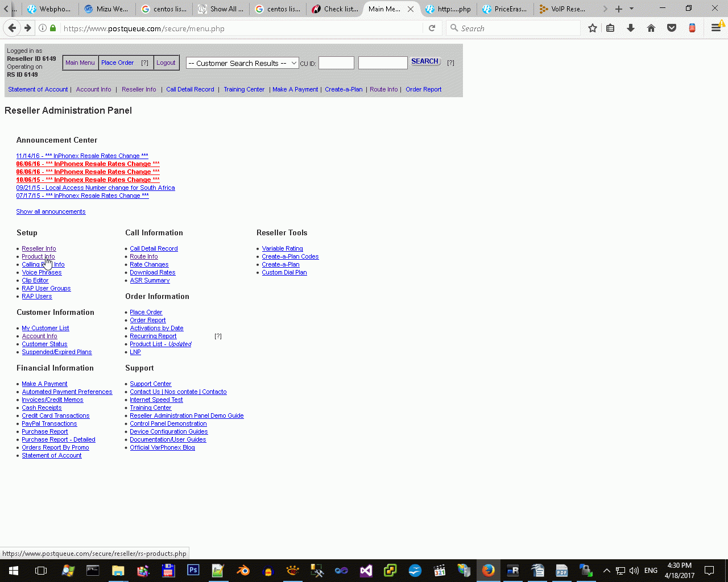Click the browser Forward arrow button
Viewport: 728px width, 582px height.
point(27,28)
